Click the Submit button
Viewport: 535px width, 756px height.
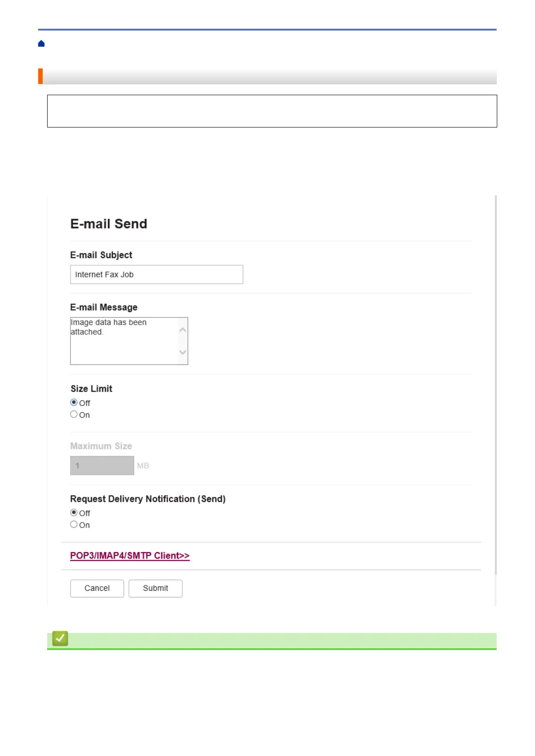pos(155,589)
